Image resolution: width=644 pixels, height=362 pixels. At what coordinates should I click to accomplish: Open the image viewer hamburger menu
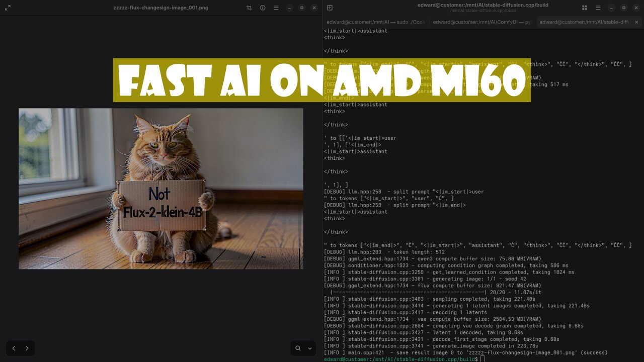coord(276,8)
